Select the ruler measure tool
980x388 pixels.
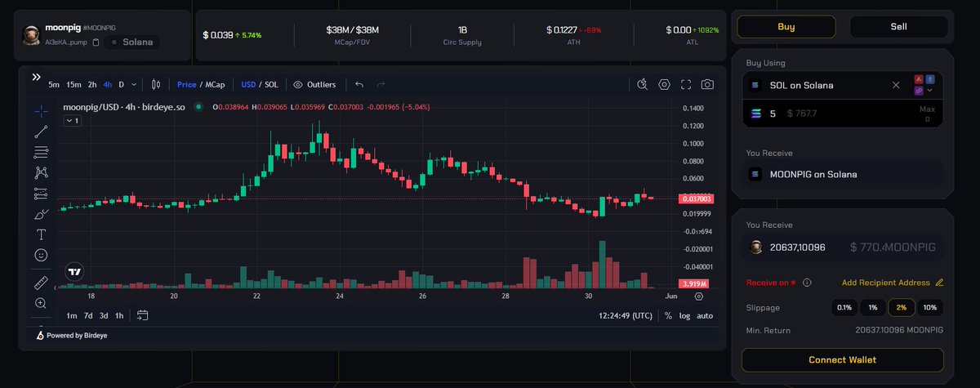[x=41, y=283]
